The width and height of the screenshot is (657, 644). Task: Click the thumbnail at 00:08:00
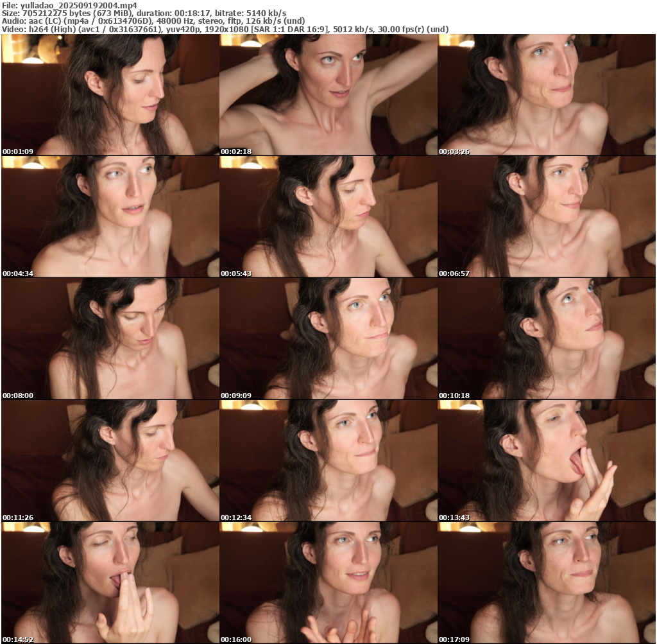[110, 338]
